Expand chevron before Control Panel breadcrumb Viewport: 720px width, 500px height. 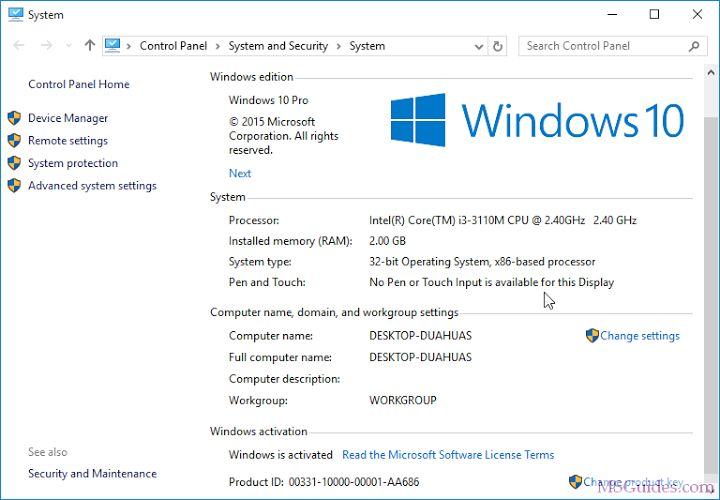(x=129, y=46)
